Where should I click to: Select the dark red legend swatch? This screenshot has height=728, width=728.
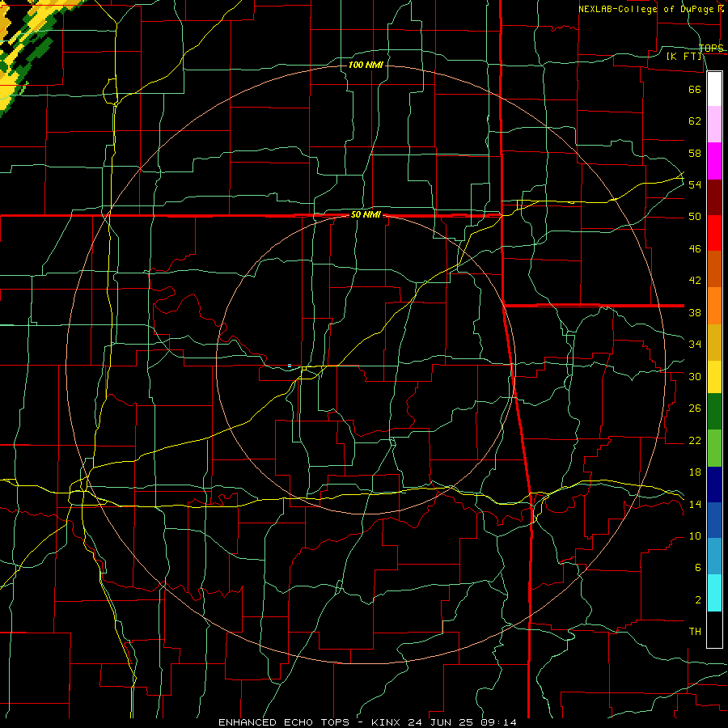714,197
